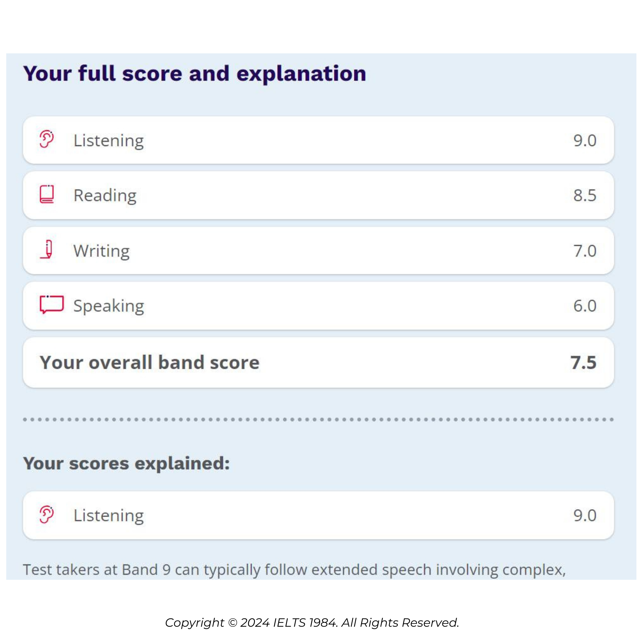Click the 'Your full score and explanation' heading
Viewport: 644px width, 644px height.
coord(195,73)
